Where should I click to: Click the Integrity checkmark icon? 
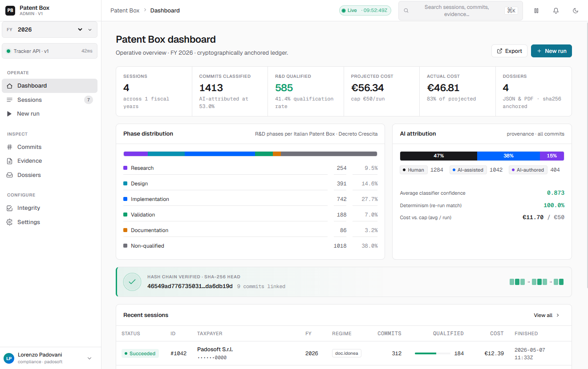point(10,208)
